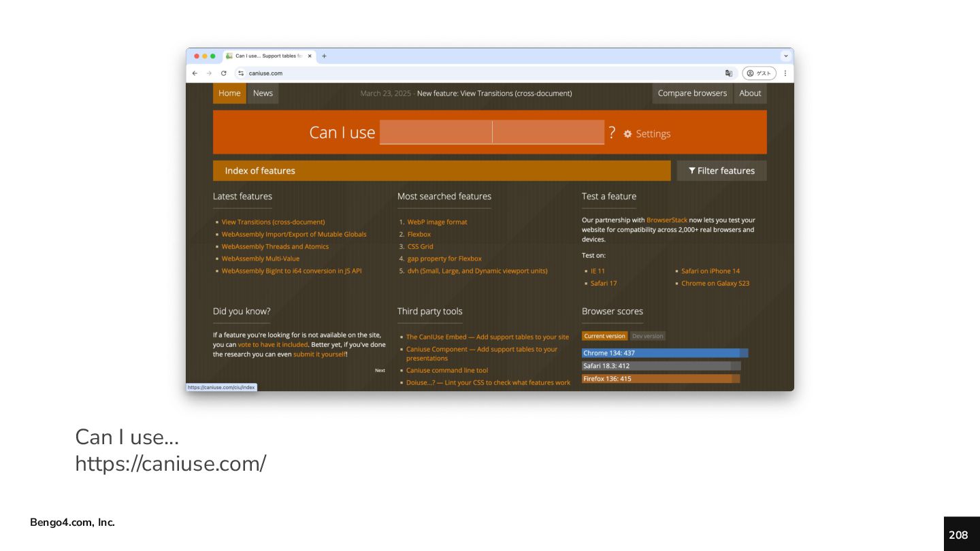
Task: Follow the BrowserStack link
Action: (x=667, y=220)
